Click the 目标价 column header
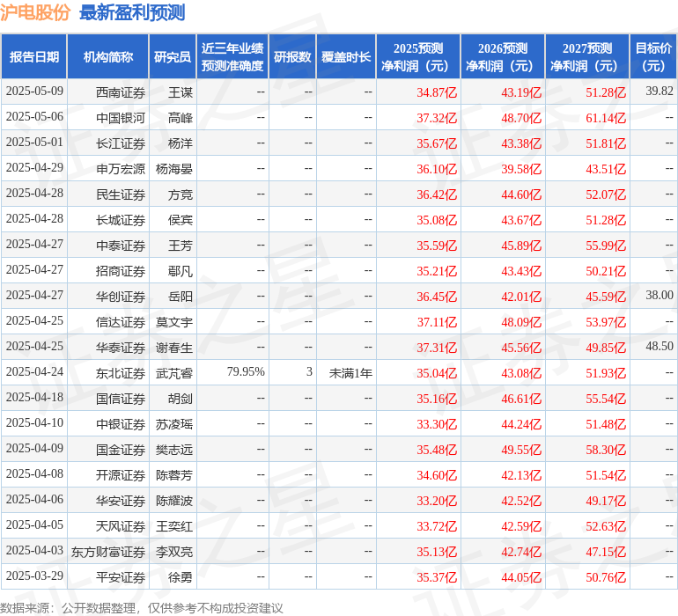The image size is (678, 616). [653, 56]
